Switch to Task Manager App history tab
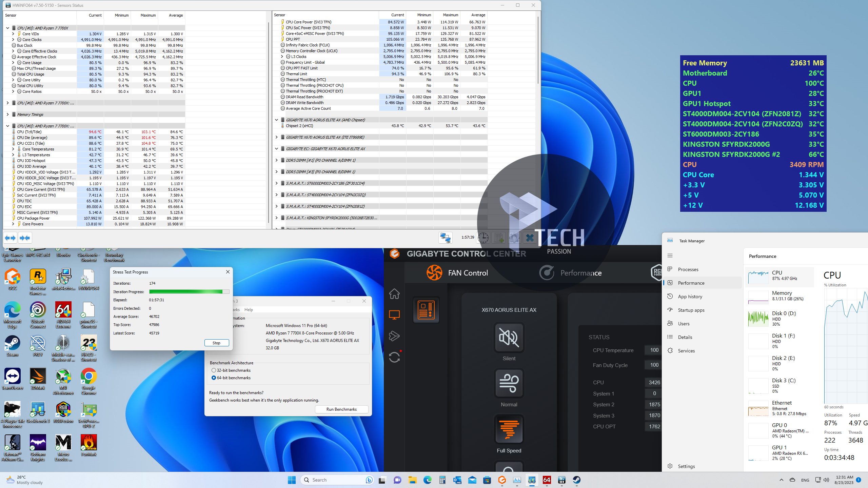The image size is (868, 488). tap(690, 297)
